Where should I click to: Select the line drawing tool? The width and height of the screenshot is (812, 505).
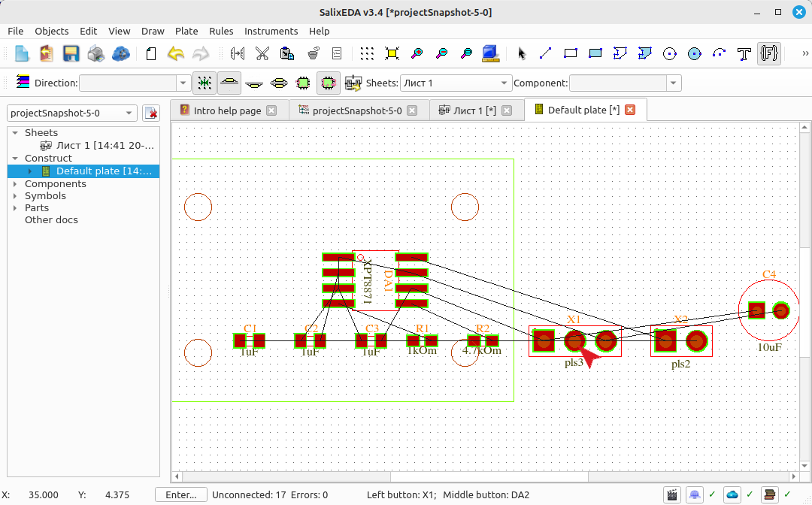545,53
